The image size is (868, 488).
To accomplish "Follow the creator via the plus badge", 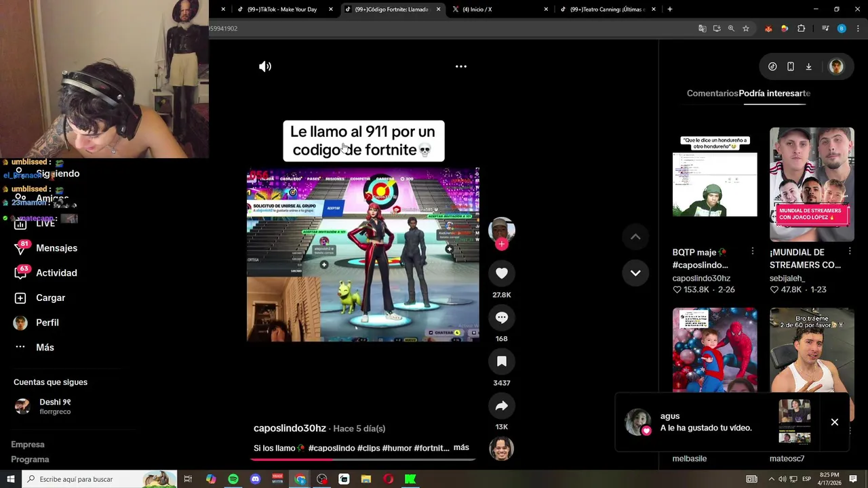I will coord(502,244).
